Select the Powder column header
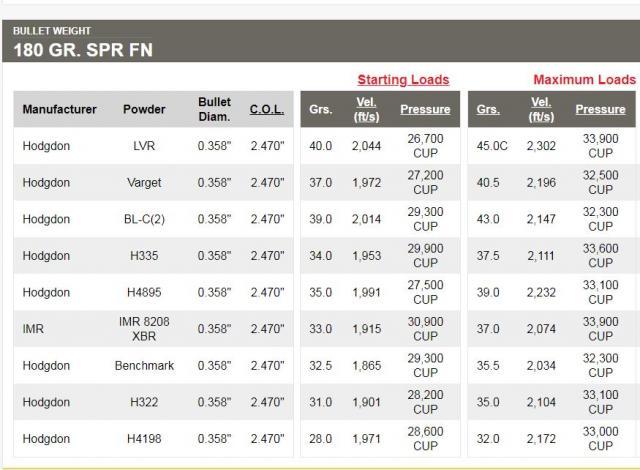Screen dimensions: 640x470 tap(144, 109)
